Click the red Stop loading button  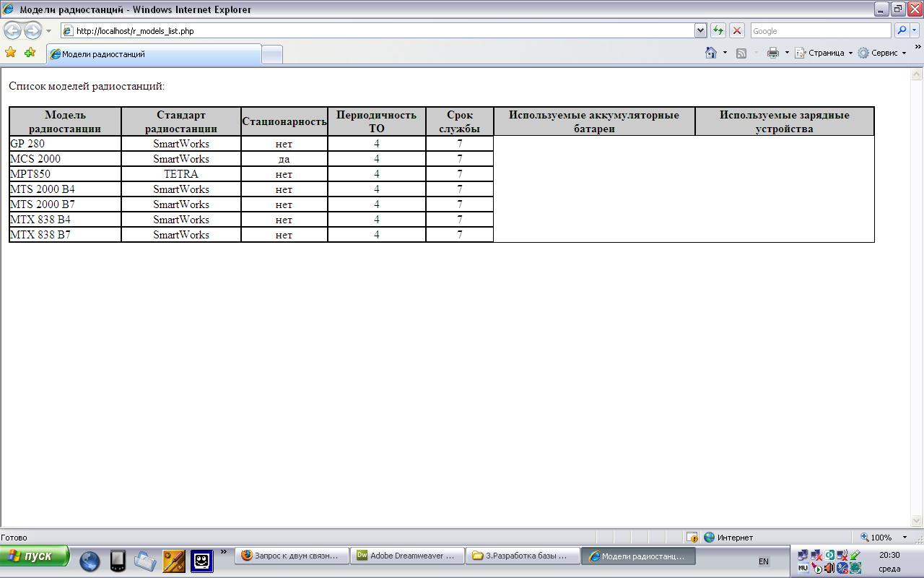click(x=737, y=30)
